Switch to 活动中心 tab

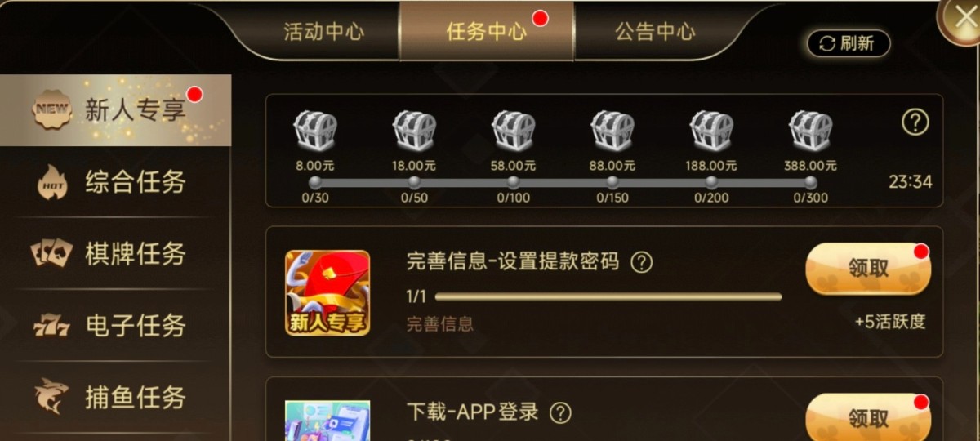323,32
